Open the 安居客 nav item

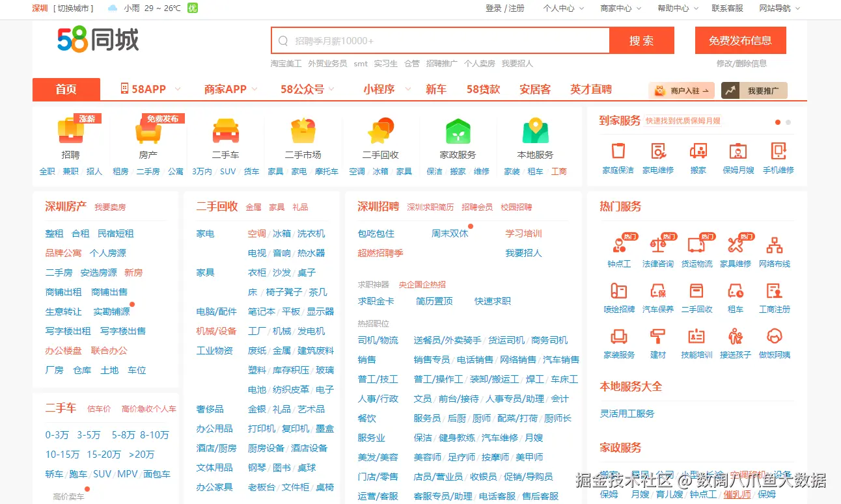[535, 89]
